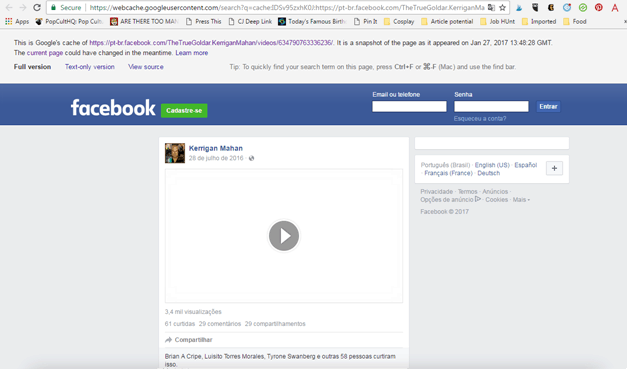Open the Opções de anúncio link
This screenshot has width=627, height=369.
tap(450, 200)
